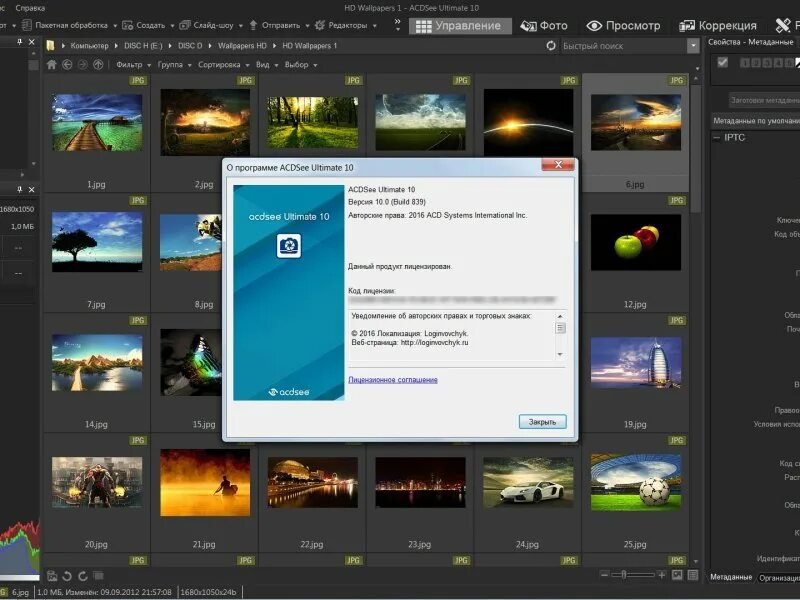Switch to View (Просмотр) mode tab

[623, 26]
